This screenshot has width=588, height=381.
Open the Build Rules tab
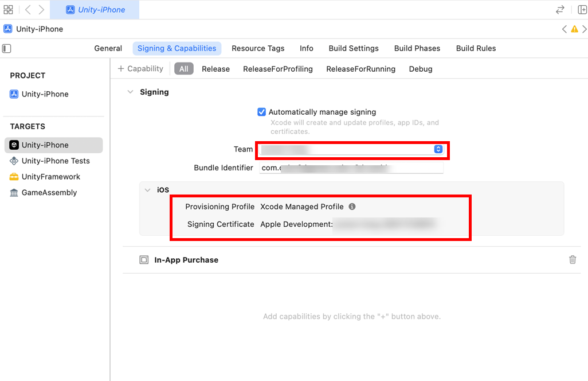coord(476,48)
